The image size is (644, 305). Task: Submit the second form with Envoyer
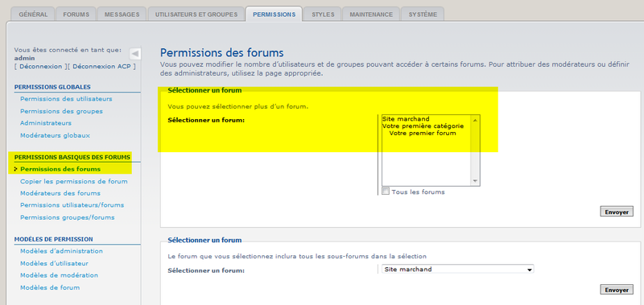pyautogui.click(x=617, y=290)
